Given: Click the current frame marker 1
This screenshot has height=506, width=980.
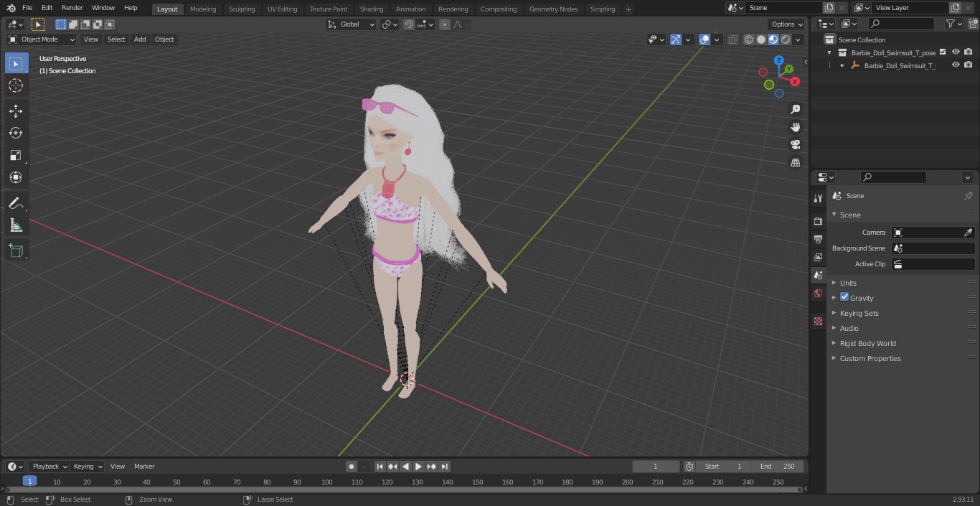Looking at the screenshot, I should pos(29,481).
